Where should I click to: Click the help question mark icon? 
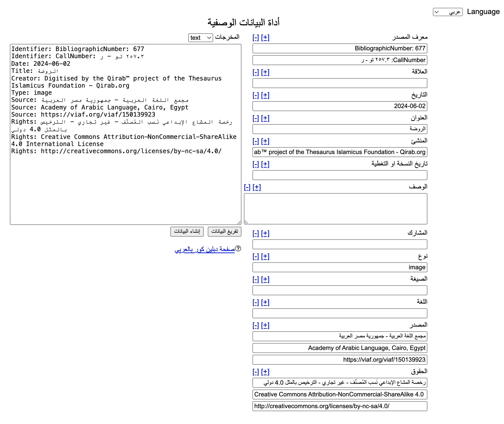pos(238,249)
